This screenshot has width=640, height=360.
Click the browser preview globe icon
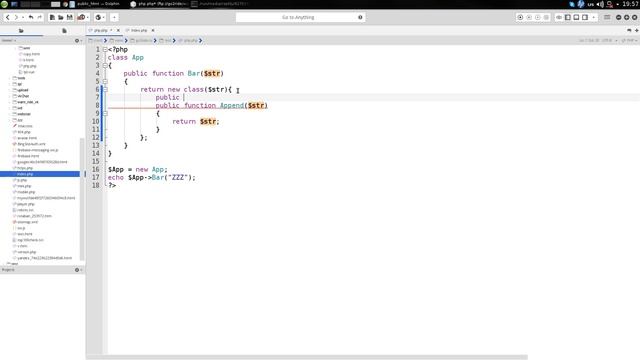98,17
